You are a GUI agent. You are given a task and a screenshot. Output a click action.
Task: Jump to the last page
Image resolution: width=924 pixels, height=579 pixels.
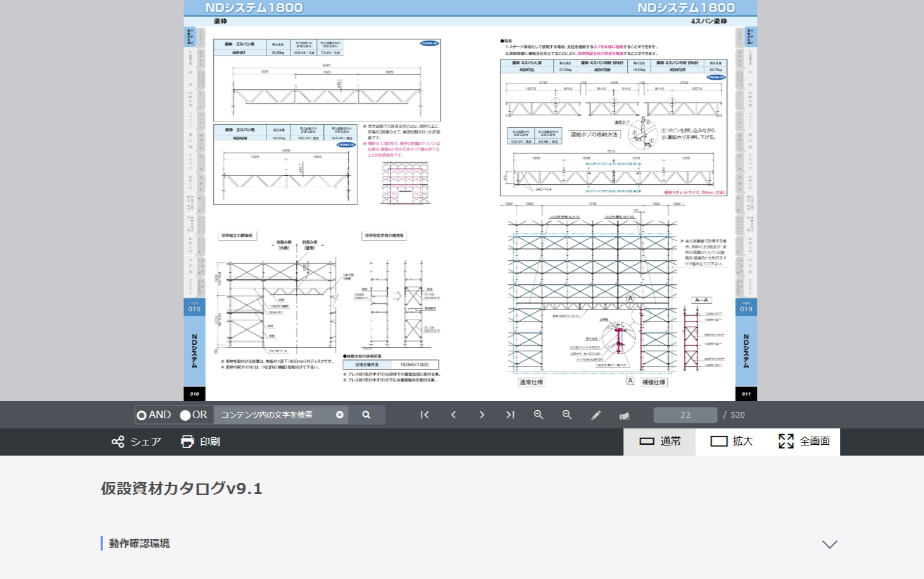point(510,415)
